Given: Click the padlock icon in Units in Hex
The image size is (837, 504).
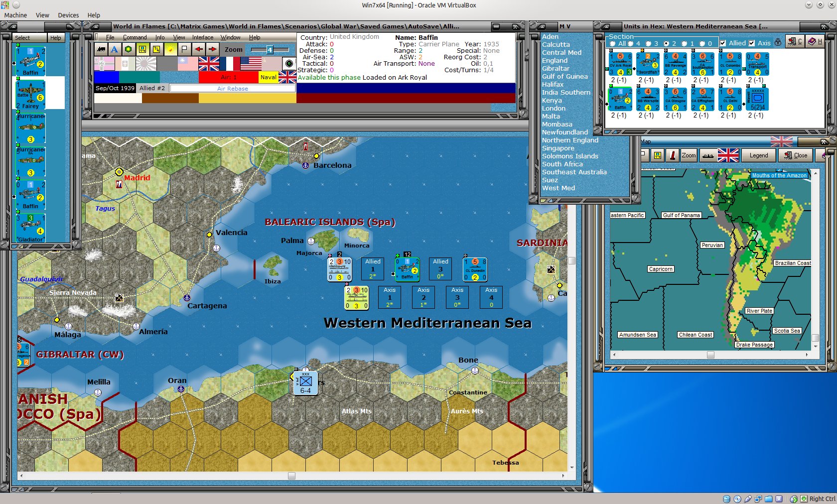Looking at the screenshot, I should click(x=778, y=42).
